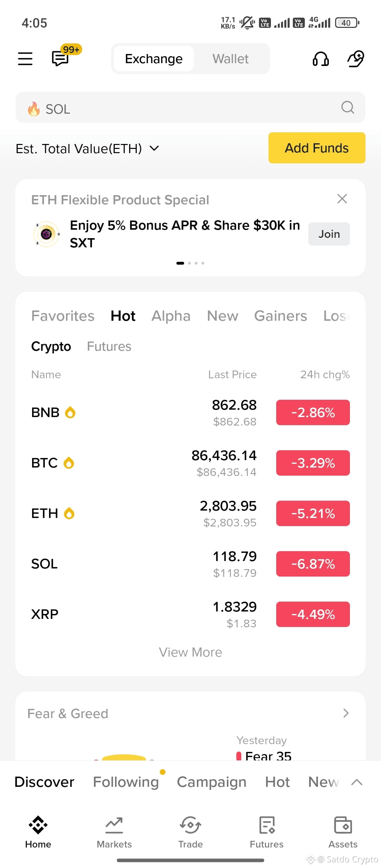Tap the Add Funds button
This screenshot has width=381, height=868.
(x=317, y=148)
